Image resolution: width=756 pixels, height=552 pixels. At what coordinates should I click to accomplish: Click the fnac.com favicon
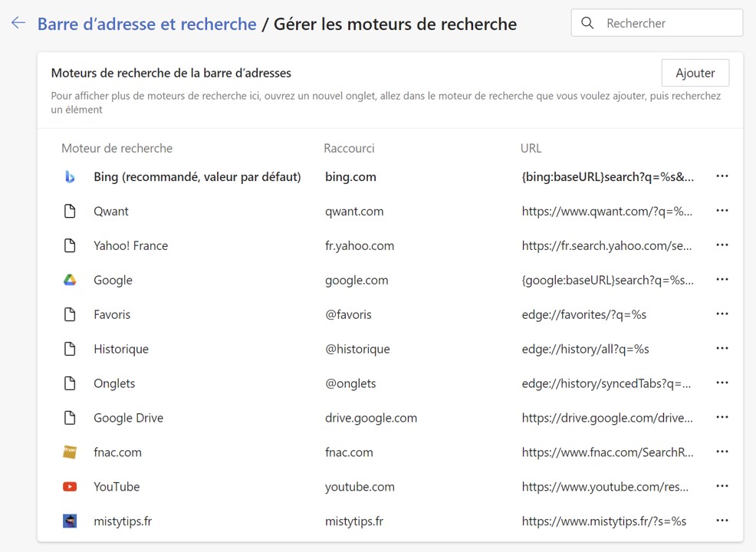point(70,452)
